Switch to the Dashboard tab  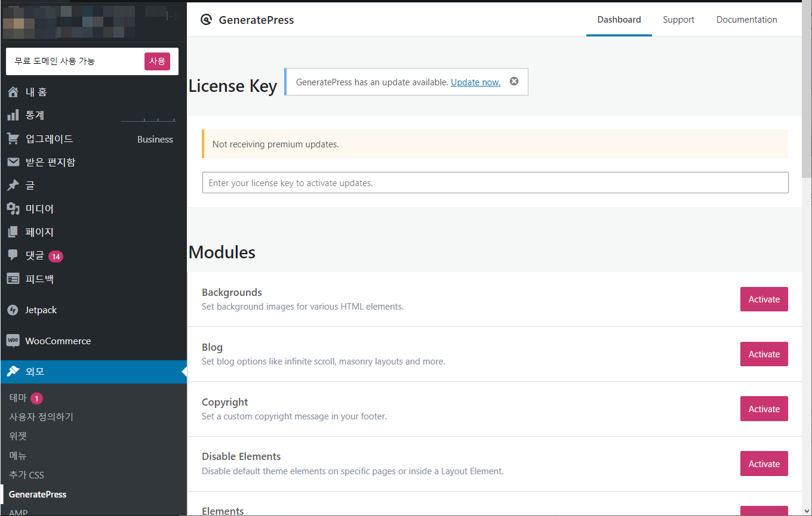tap(619, 20)
